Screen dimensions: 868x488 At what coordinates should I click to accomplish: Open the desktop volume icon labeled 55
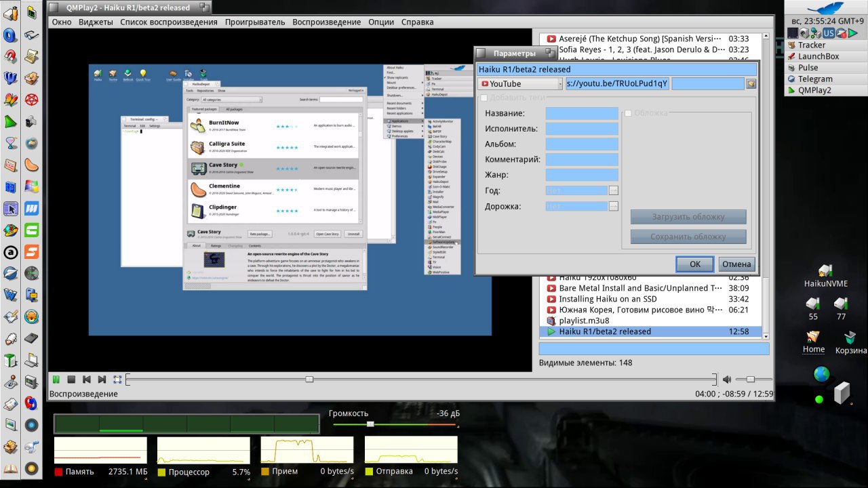(812, 303)
